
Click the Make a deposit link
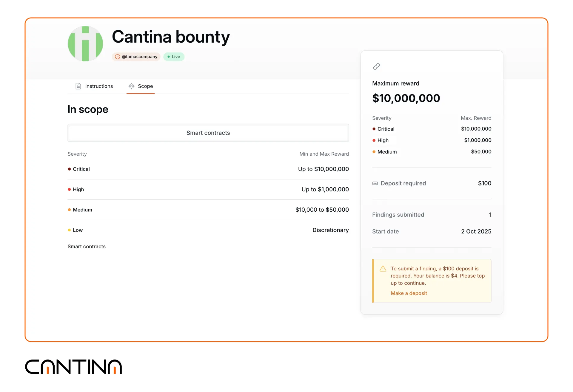click(x=409, y=293)
